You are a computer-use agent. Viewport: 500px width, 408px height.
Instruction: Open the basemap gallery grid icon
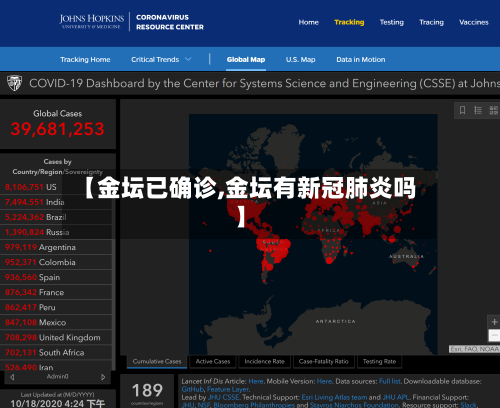[x=493, y=110]
